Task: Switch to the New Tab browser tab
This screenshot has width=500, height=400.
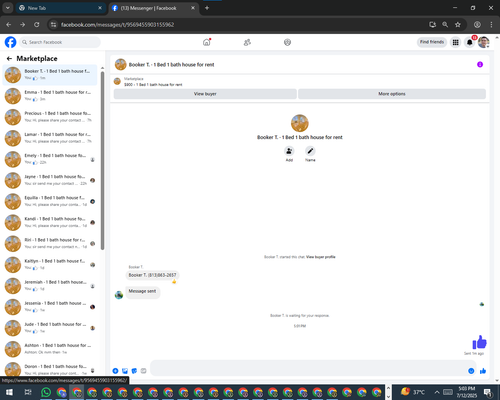Action: [60, 8]
